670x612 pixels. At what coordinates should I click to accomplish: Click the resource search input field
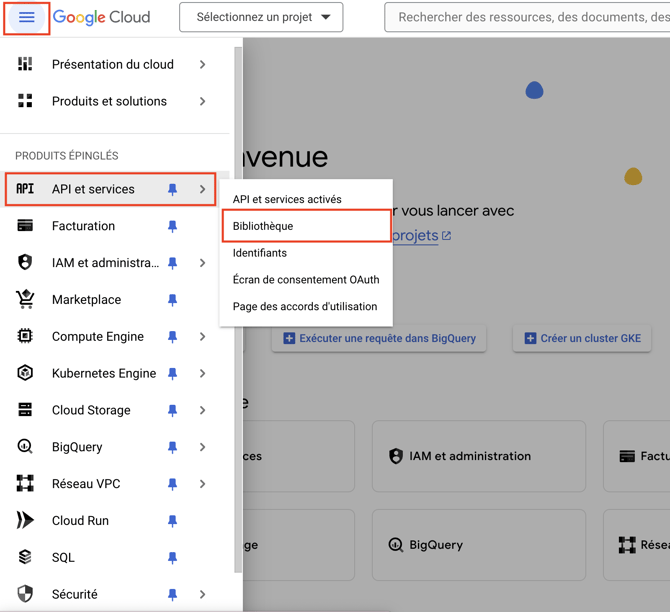[530, 17]
